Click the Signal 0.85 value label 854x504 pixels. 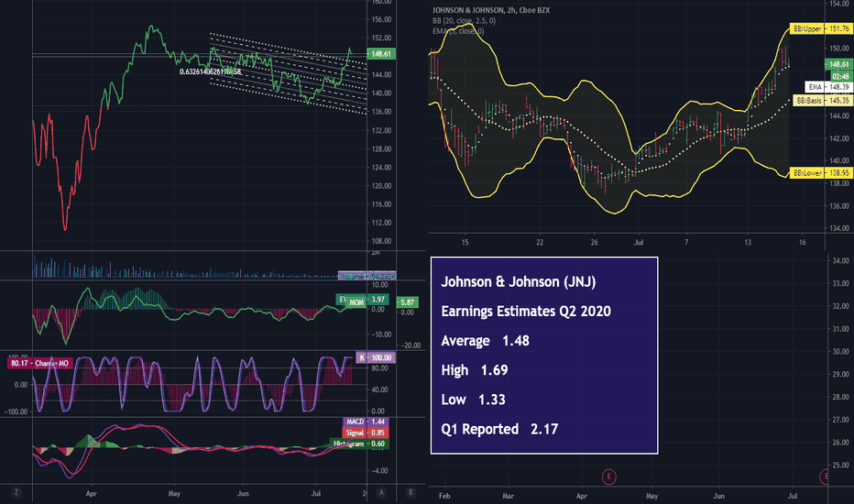tap(366, 433)
